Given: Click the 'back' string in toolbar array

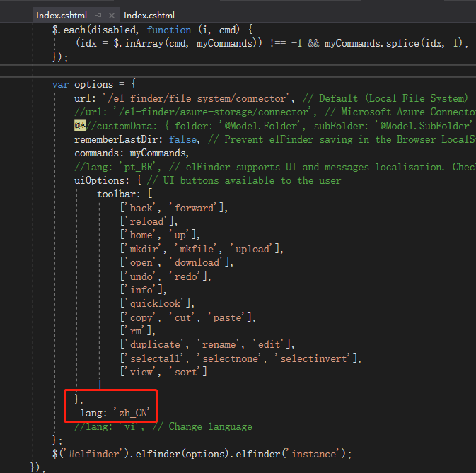Looking at the screenshot, I should coord(141,208).
